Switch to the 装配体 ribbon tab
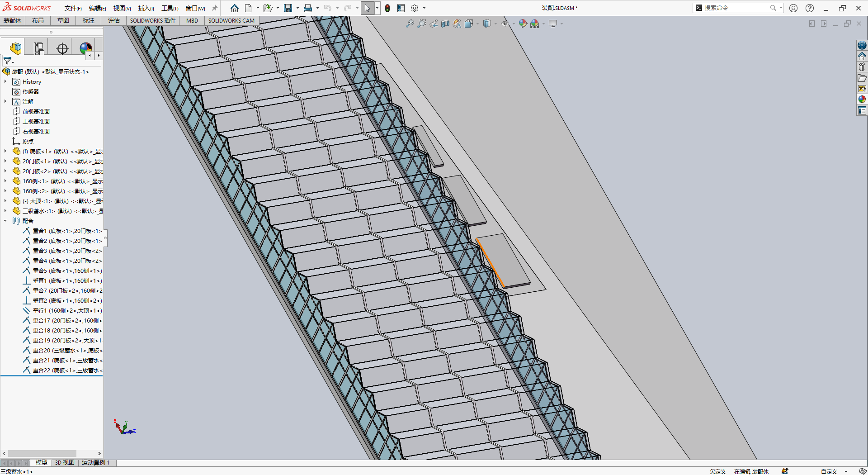This screenshot has width=868, height=475. [x=13, y=21]
